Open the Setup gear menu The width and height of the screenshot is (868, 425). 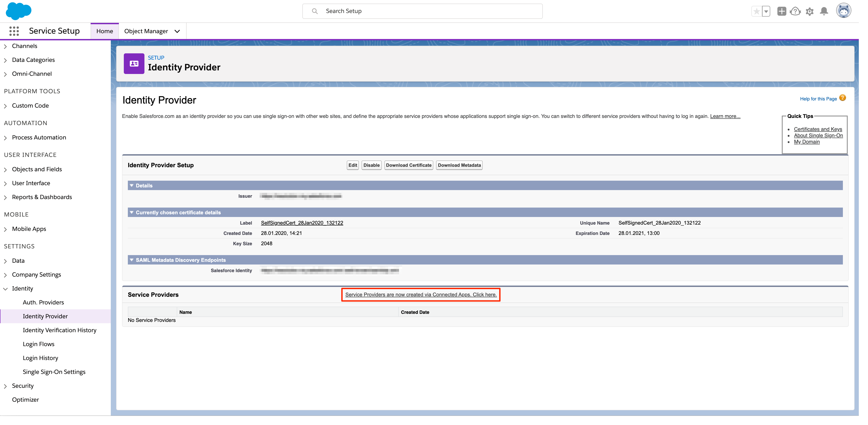click(x=810, y=11)
